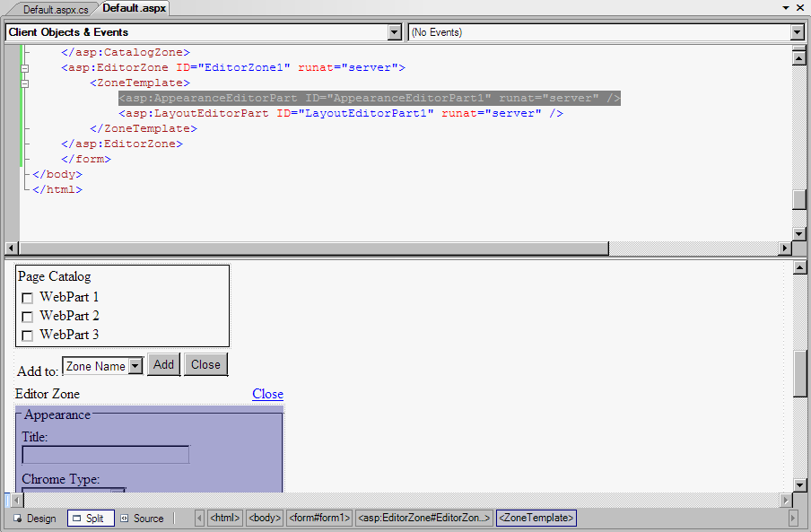Select the asp:EditorZone#EditorZon breadcrumb
The height and width of the screenshot is (532, 811).
(x=423, y=518)
